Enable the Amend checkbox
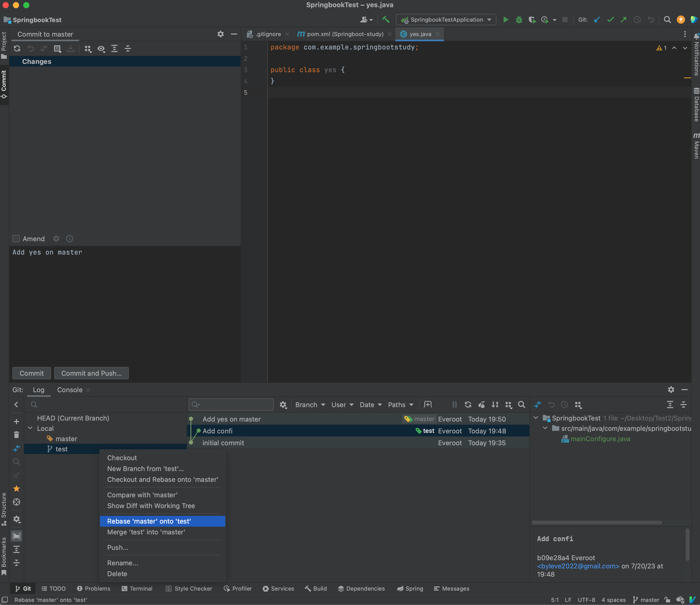The width and height of the screenshot is (700, 605). click(x=16, y=239)
